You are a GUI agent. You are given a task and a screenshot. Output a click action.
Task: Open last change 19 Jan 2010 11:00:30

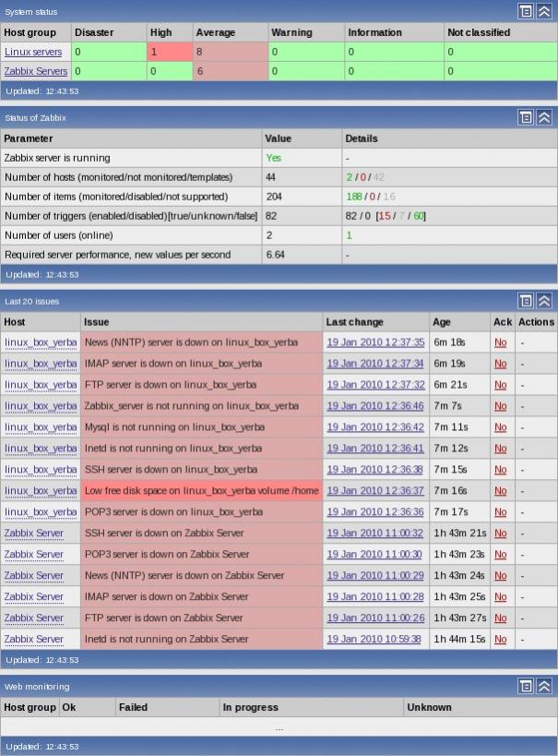point(374,555)
